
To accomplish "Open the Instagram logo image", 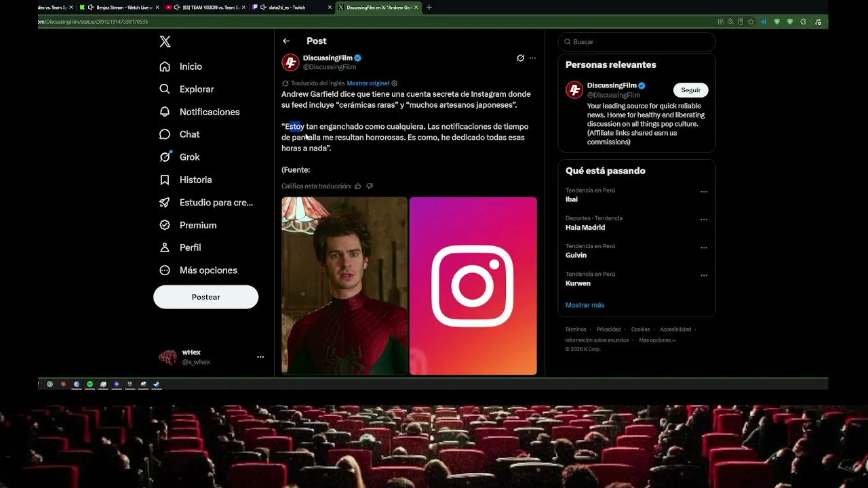I will pyautogui.click(x=473, y=286).
